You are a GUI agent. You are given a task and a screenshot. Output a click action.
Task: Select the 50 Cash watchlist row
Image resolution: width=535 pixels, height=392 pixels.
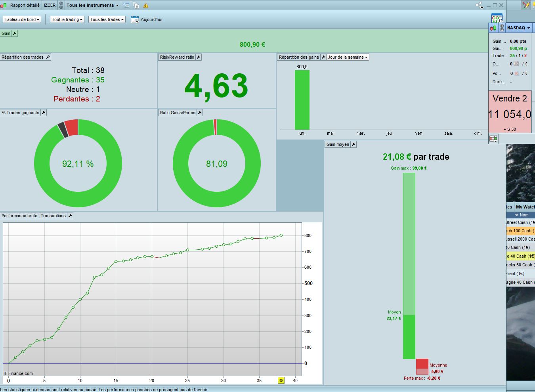point(521,265)
